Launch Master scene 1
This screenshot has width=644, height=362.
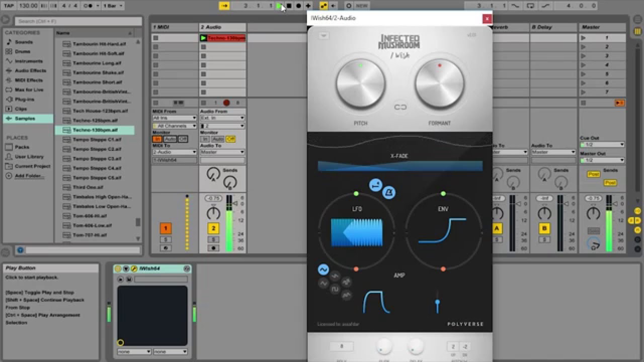[583, 38]
